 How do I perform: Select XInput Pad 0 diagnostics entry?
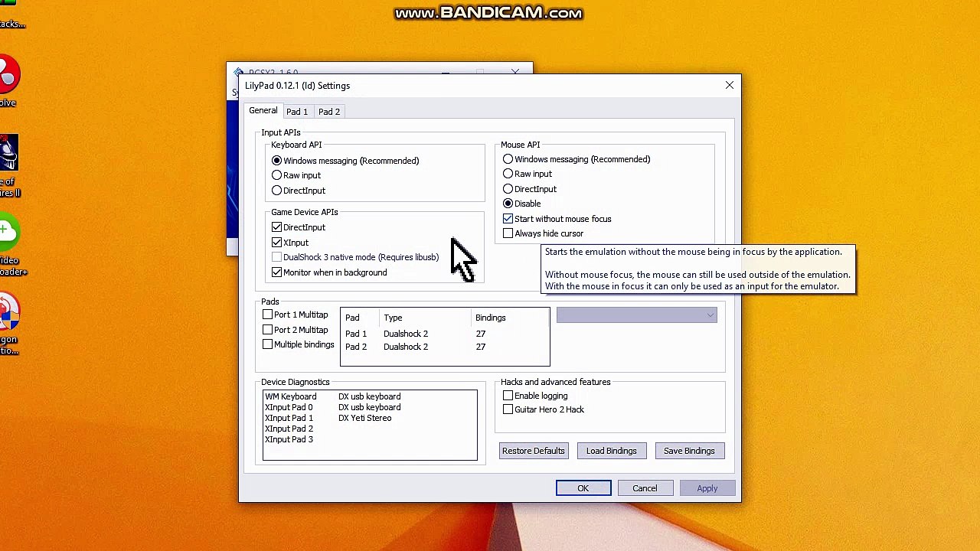[289, 407]
